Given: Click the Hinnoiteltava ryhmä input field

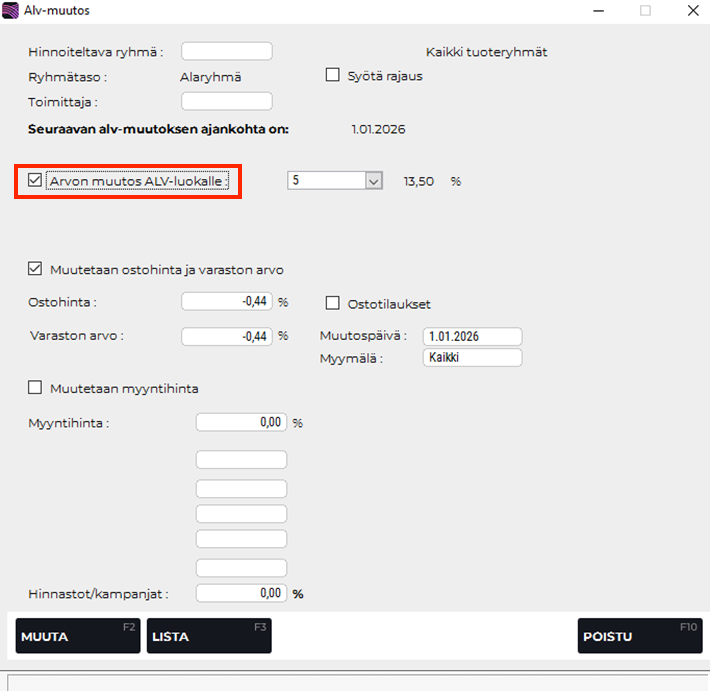Looking at the screenshot, I should (x=227, y=52).
